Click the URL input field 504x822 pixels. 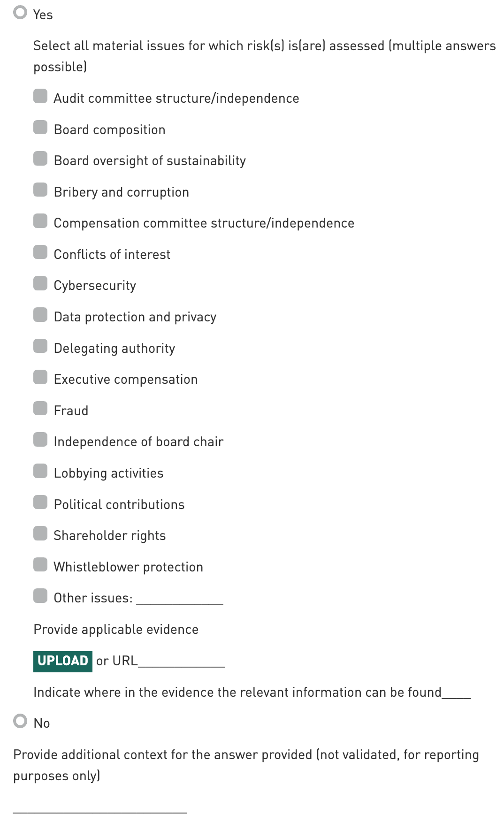pyautogui.click(x=182, y=661)
